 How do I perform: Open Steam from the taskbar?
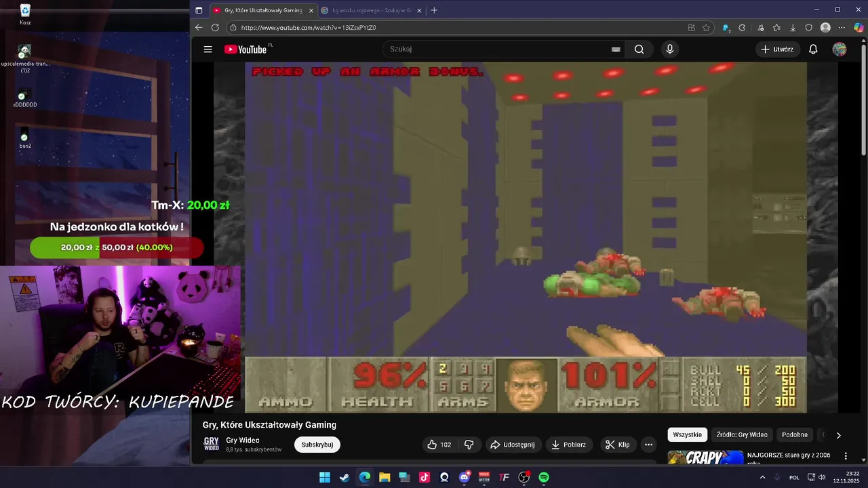344,477
